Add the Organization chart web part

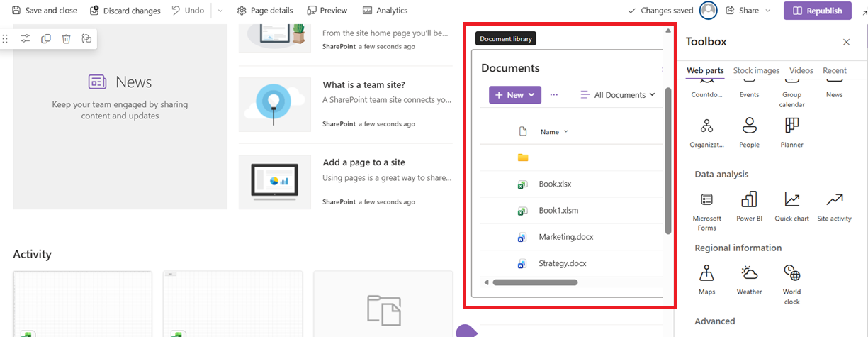706,133
